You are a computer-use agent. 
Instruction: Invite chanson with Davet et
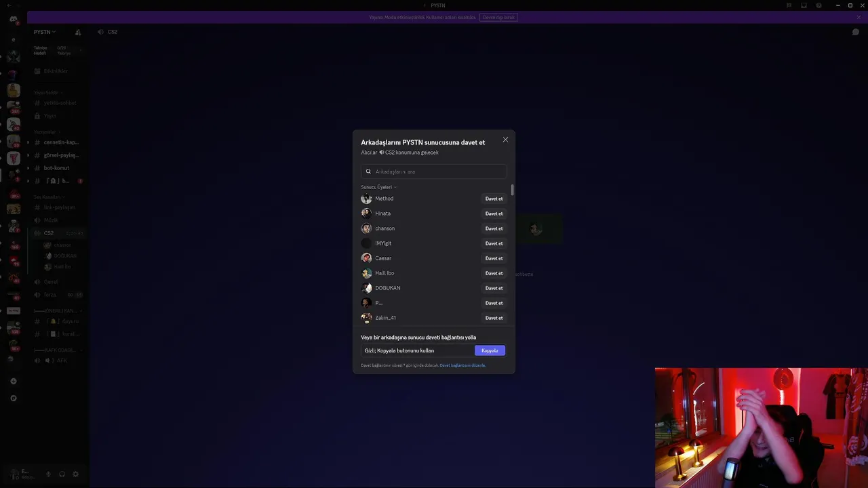(494, 228)
